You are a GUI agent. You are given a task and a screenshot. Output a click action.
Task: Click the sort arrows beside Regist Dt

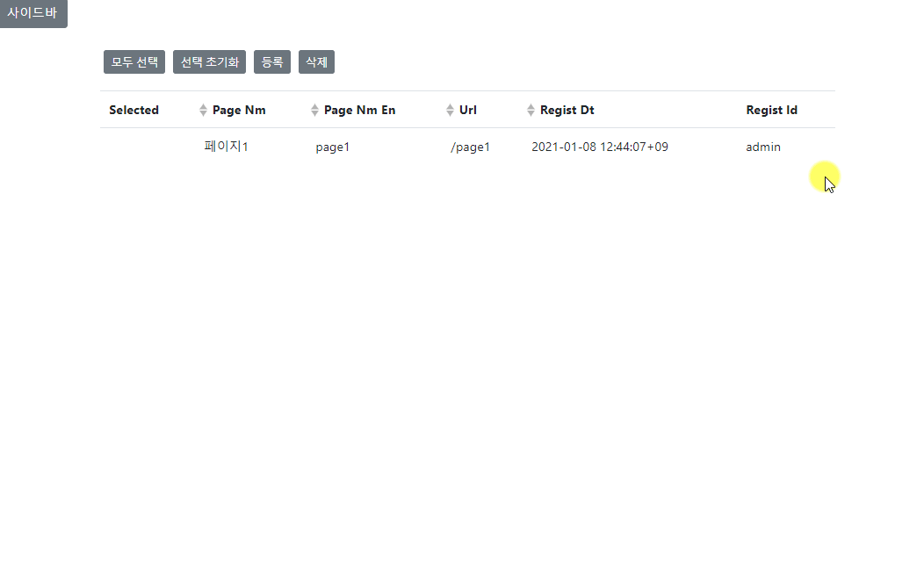click(531, 111)
